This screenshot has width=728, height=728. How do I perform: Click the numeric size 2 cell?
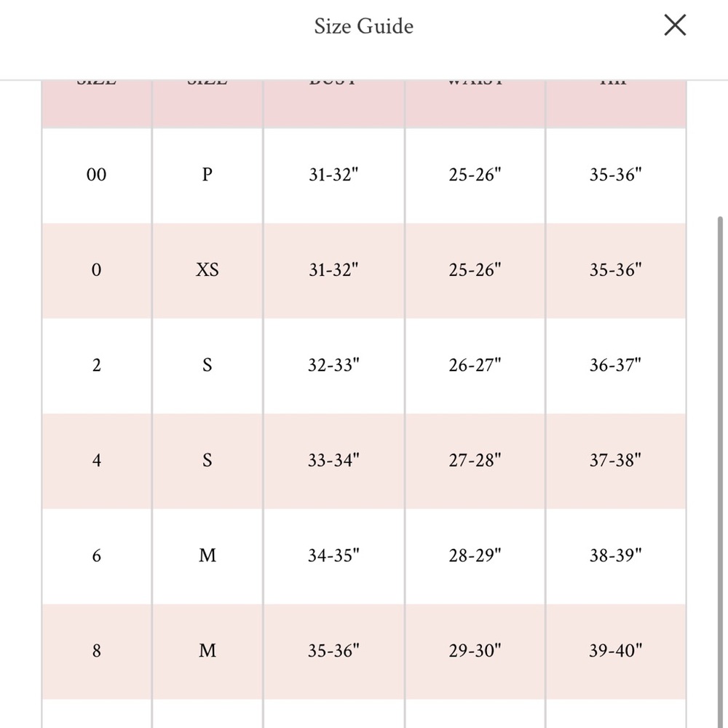[x=96, y=365]
